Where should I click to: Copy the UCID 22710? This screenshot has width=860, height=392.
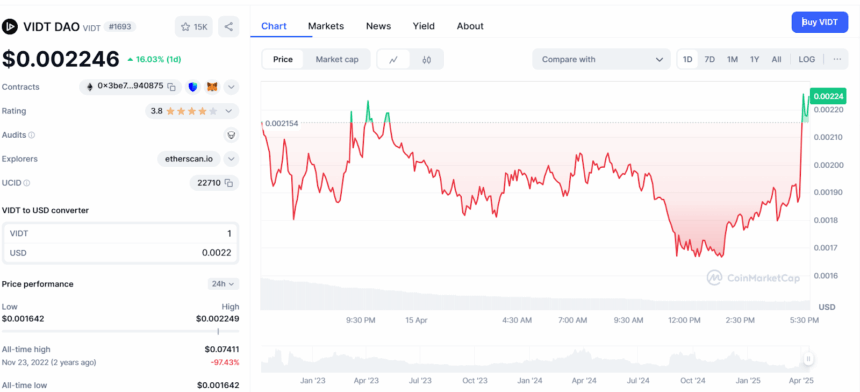(x=229, y=183)
